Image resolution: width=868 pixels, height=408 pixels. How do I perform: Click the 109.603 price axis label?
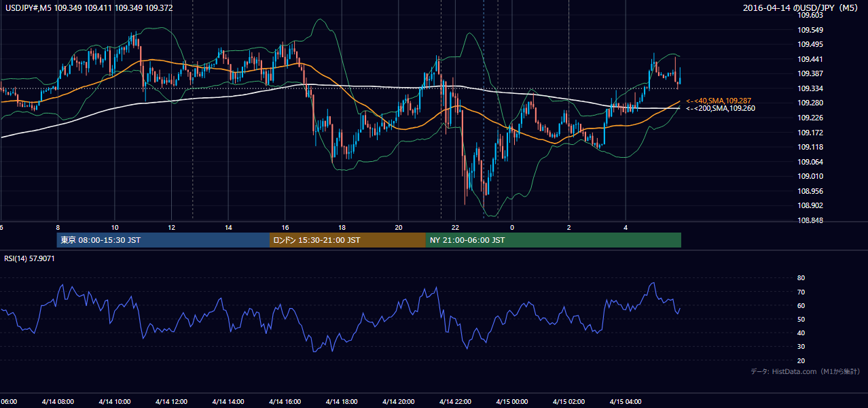click(810, 15)
